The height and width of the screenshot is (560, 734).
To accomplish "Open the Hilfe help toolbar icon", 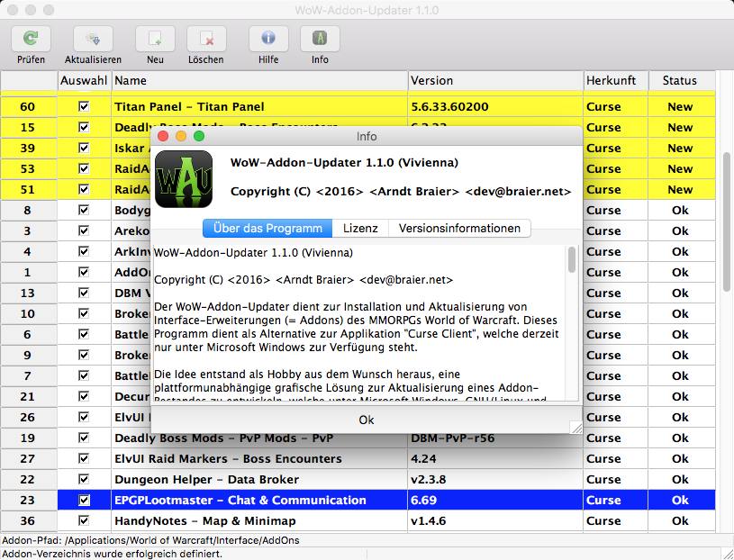I will click(268, 39).
